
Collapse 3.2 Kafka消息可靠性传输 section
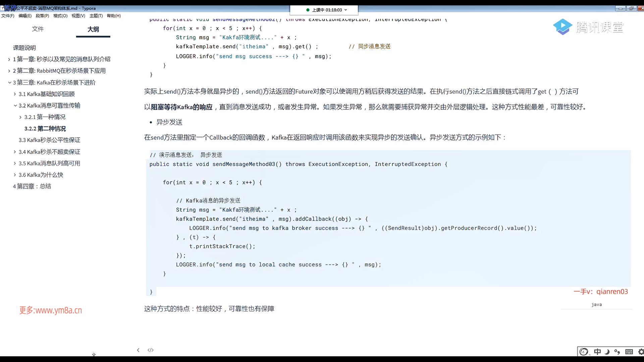pos(15,106)
